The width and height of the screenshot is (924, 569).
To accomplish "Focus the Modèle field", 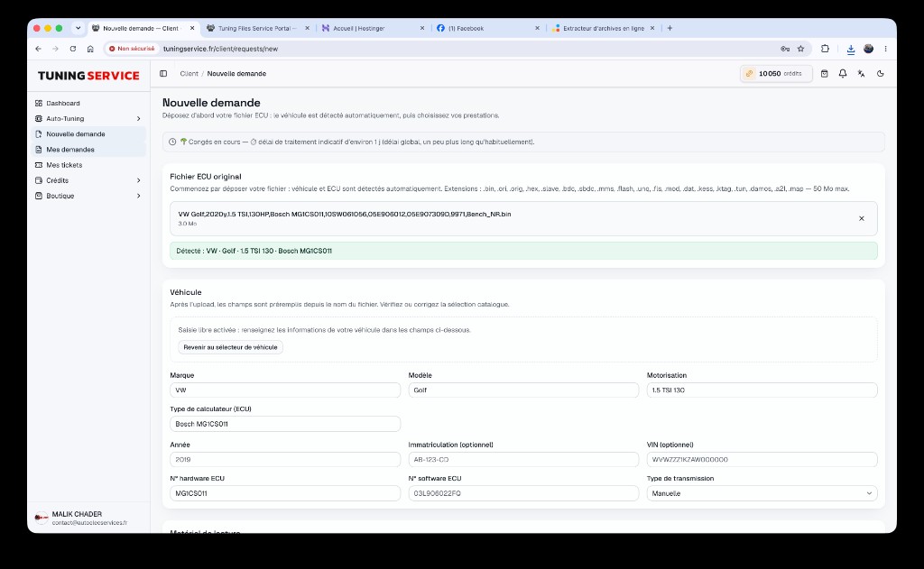I will pos(523,390).
